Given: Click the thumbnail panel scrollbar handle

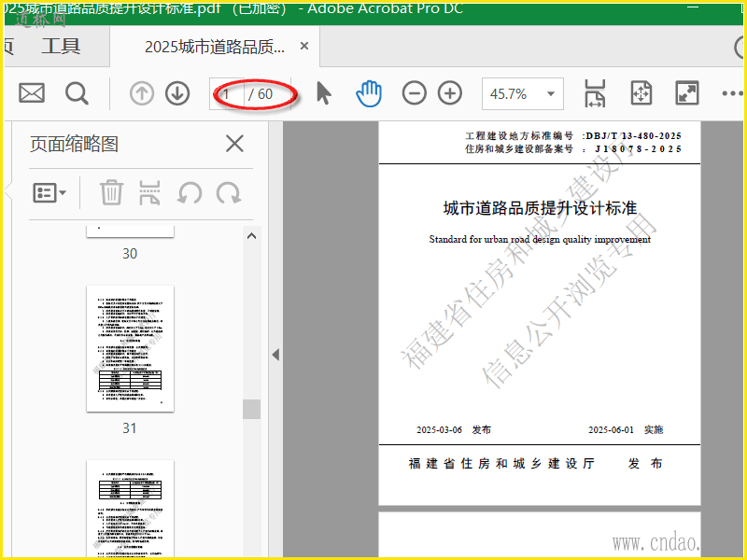Looking at the screenshot, I should pyautogui.click(x=251, y=409).
